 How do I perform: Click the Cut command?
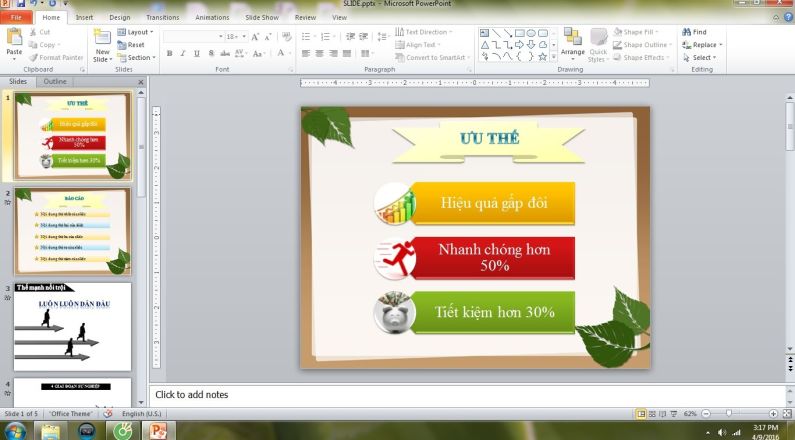(40, 32)
